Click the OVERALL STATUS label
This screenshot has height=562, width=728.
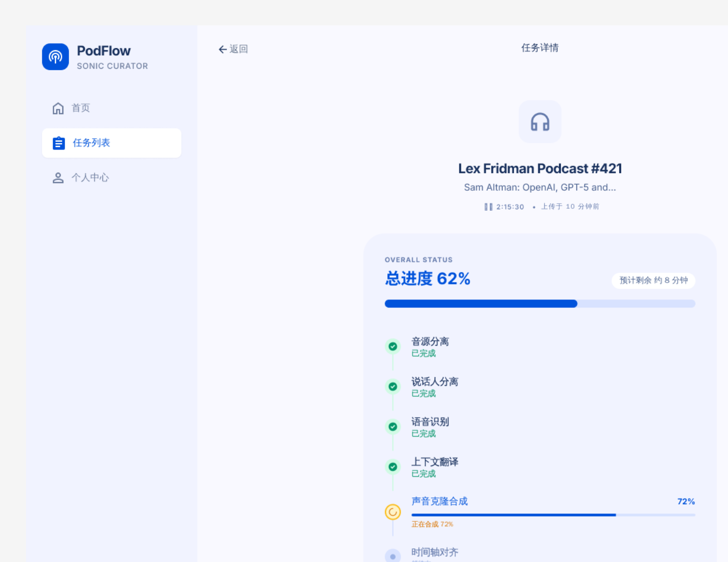419,260
